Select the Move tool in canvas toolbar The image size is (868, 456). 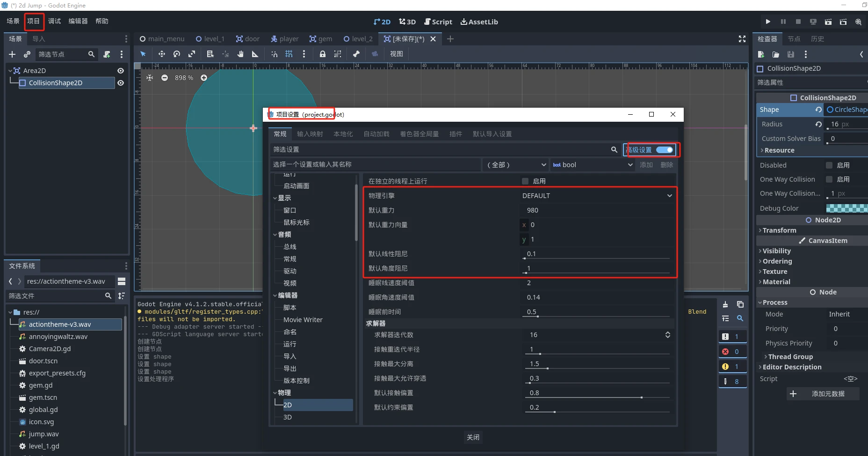[162, 54]
